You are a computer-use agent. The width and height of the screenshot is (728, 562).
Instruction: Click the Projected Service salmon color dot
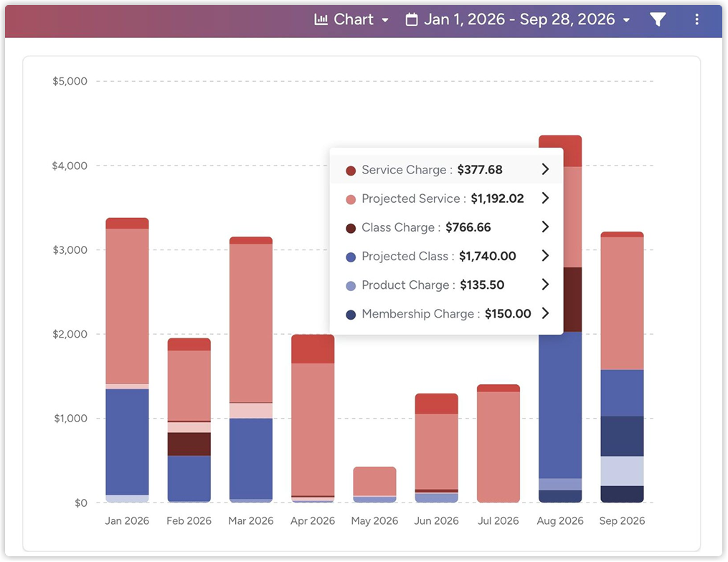(351, 199)
